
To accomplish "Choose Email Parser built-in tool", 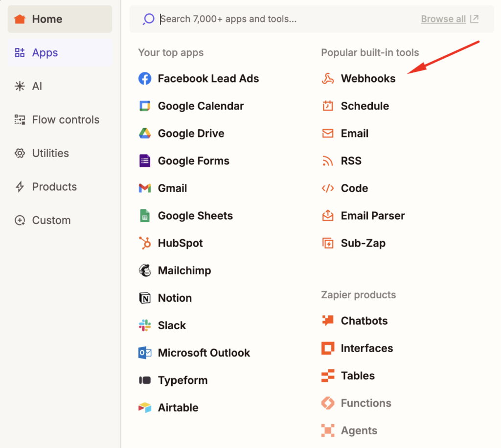I will [372, 216].
